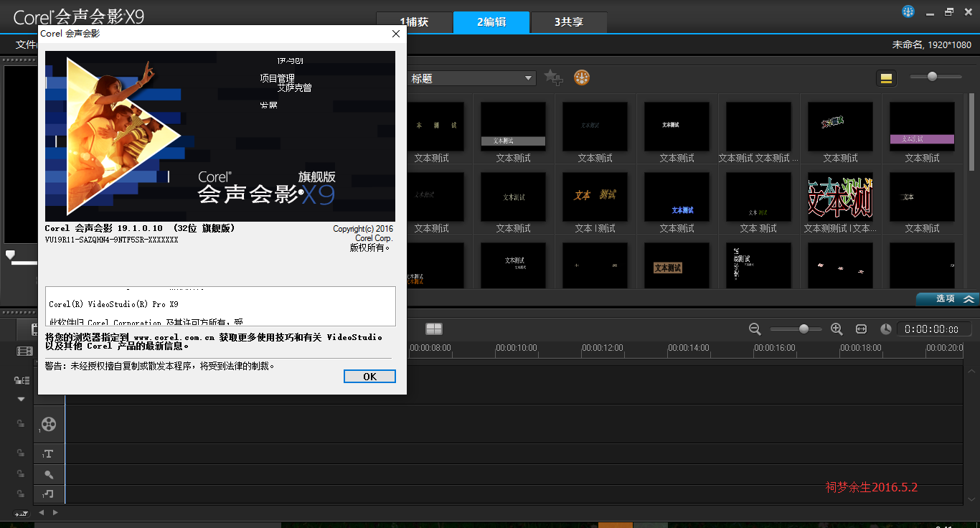Image resolution: width=980 pixels, height=528 pixels.
Task: Click the license text box in About dialog
Action: click(x=220, y=306)
